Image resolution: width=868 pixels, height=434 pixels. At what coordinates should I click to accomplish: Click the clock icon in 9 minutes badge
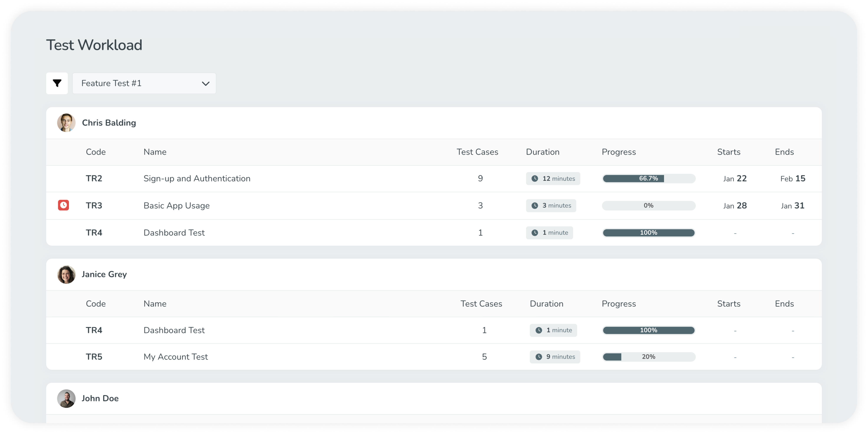click(x=539, y=357)
